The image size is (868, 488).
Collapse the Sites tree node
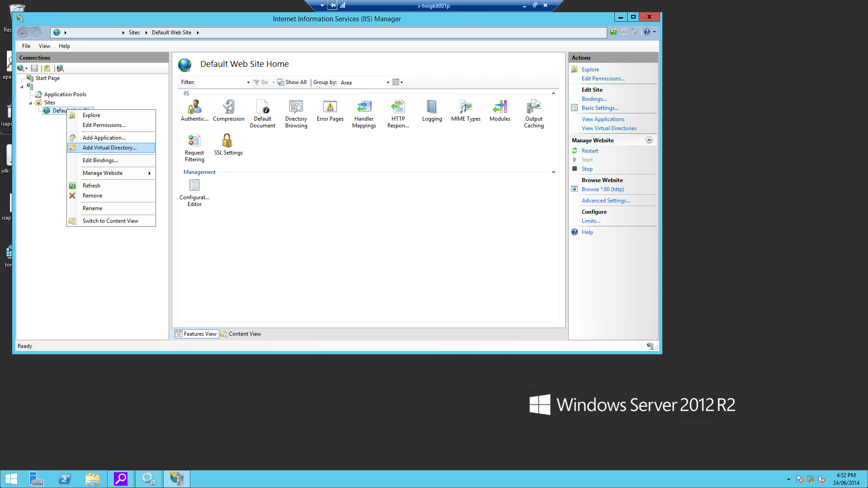(31, 103)
